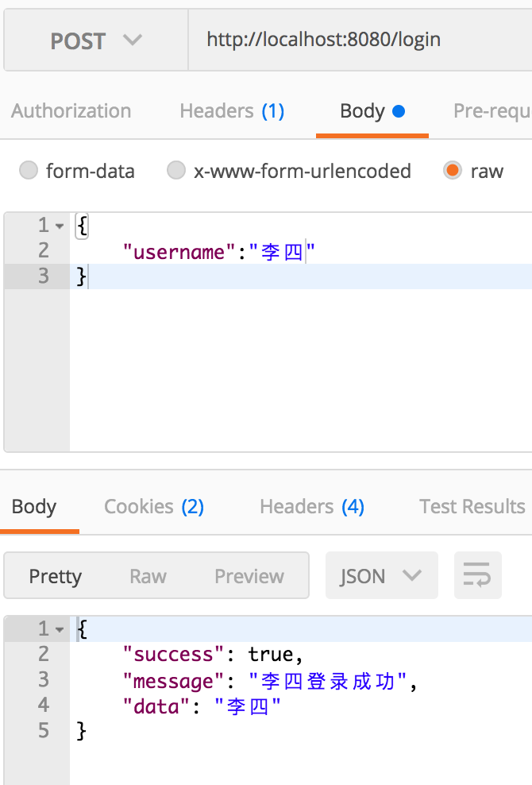Select the form-data radio button
Image resolution: width=532 pixels, height=785 pixels.
pos(29,171)
